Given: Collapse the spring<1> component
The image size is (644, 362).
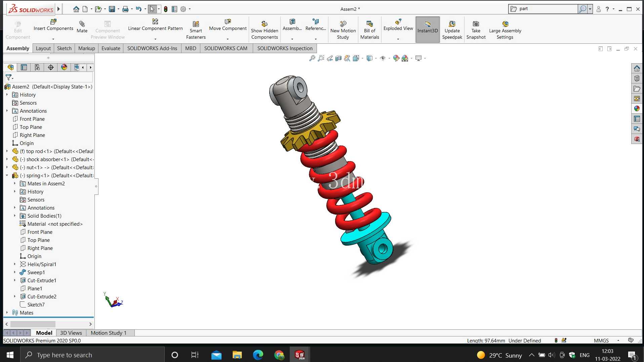Looking at the screenshot, I should pos(7,175).
